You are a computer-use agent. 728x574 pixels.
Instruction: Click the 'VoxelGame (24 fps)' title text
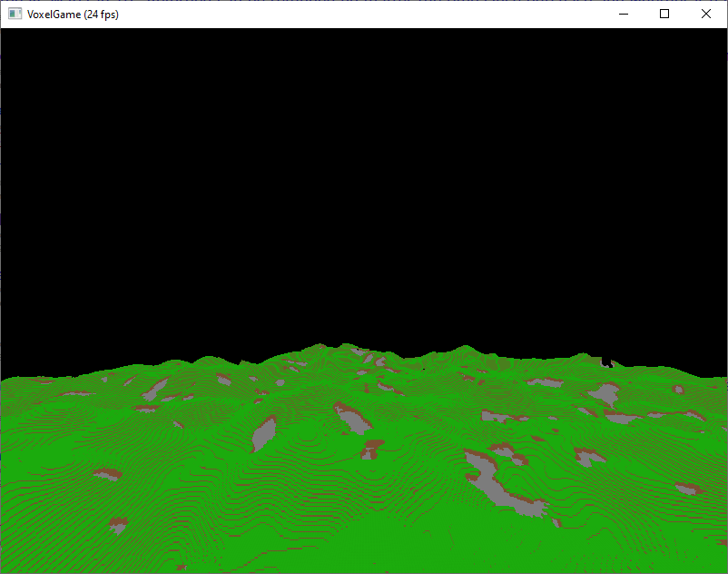[x=73, y=15]
